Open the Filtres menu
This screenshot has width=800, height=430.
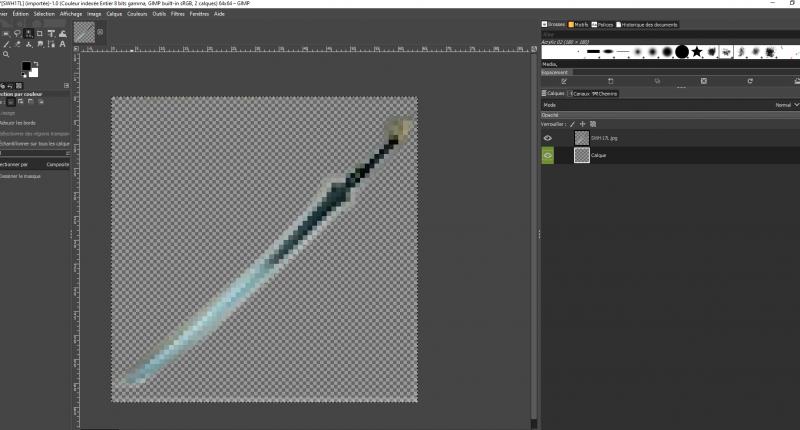click(x=178, y=14)
